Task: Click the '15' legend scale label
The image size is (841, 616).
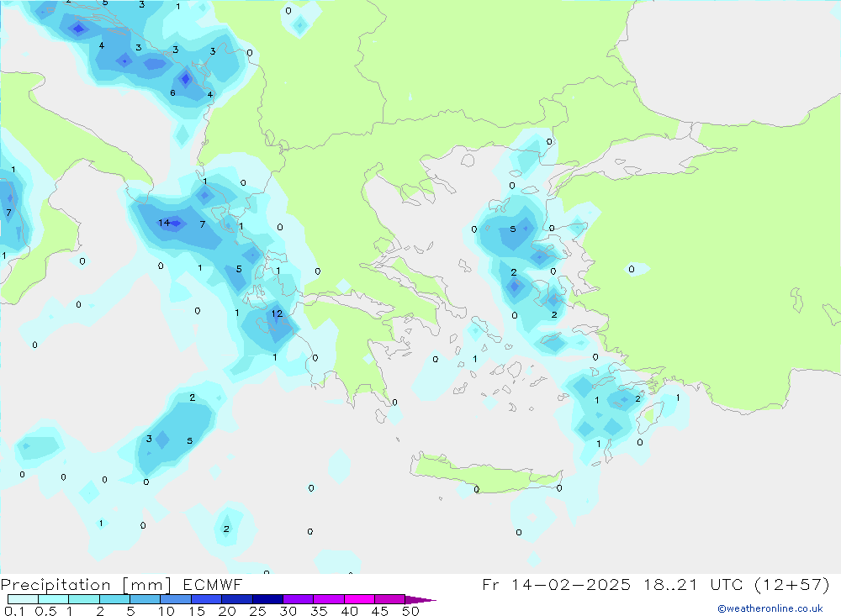Action: pyautogui.click(x=197, y=611)
